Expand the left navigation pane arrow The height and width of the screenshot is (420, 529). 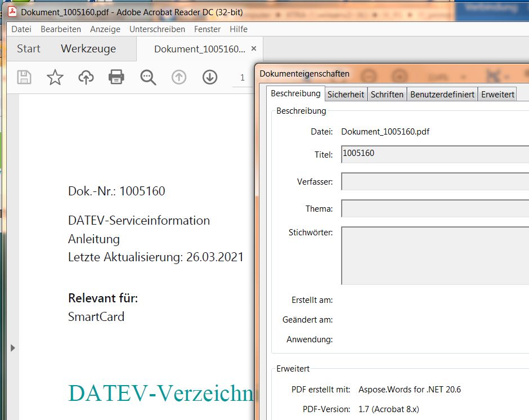(x=12, y=348)
